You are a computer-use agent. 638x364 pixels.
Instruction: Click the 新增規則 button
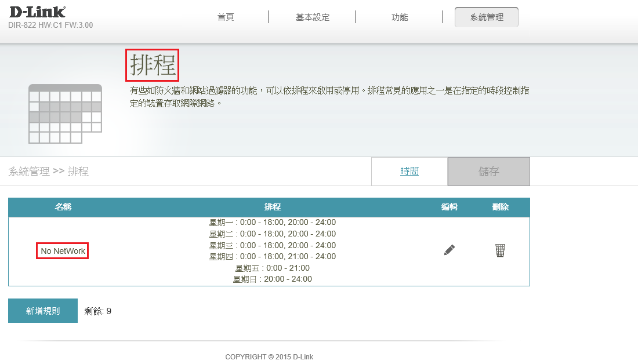43,311
